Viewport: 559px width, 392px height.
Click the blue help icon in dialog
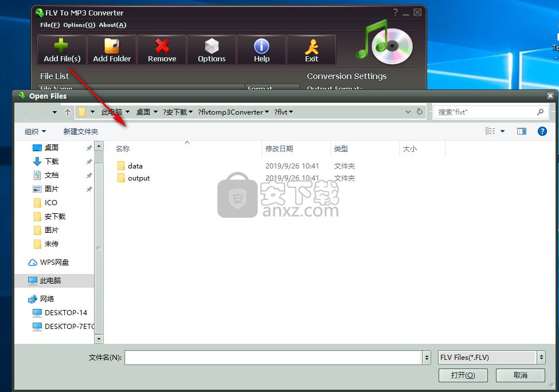[x=542, y=131]
